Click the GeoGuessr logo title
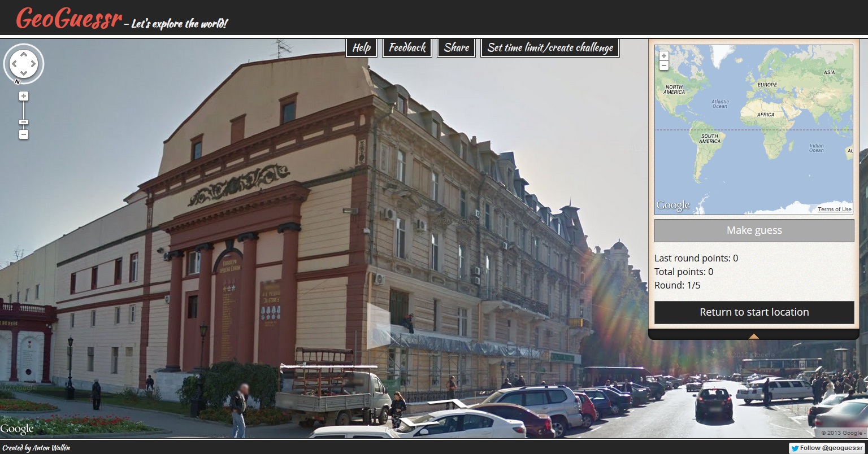The width and height of the screenshot is (868, 454). click(69, 19)
